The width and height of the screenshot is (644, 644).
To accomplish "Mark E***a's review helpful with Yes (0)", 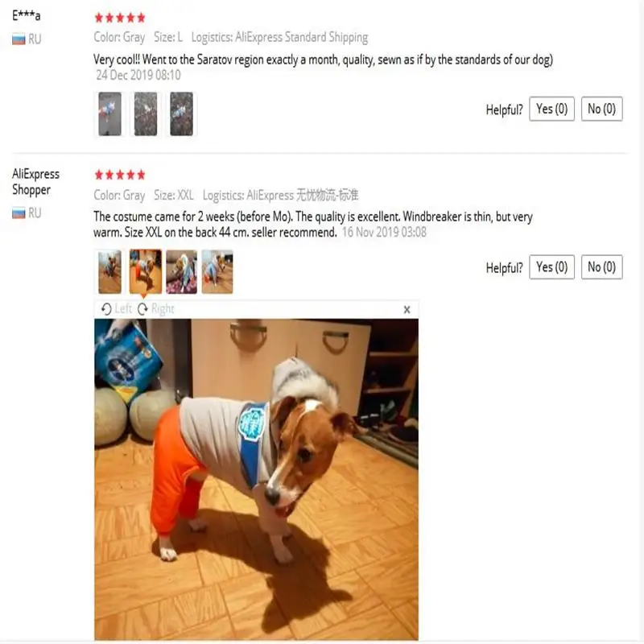I will 551,109.
